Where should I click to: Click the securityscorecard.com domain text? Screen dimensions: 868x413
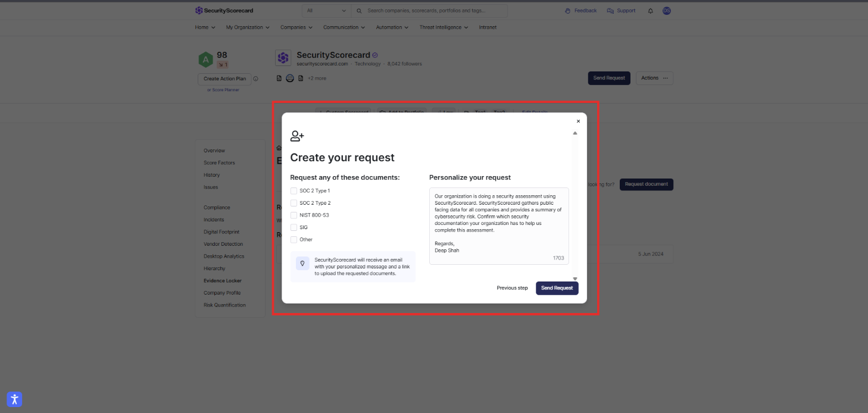(x=322, y=64)
